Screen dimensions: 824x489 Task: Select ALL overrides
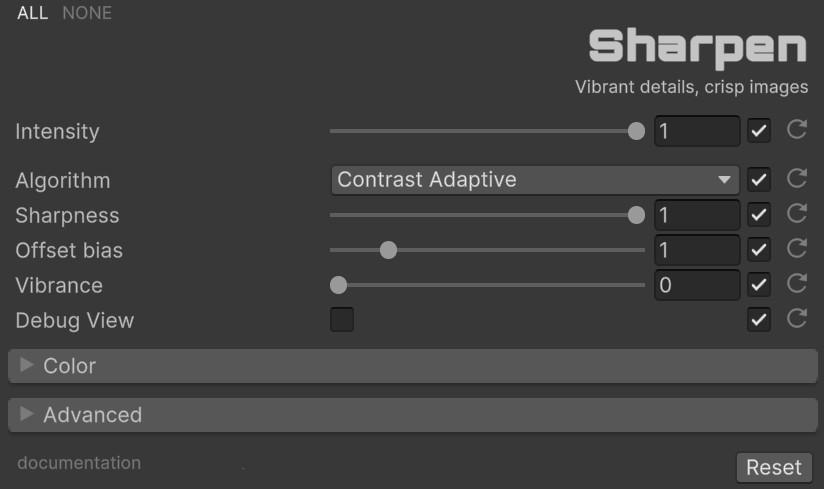coord(32,13)
